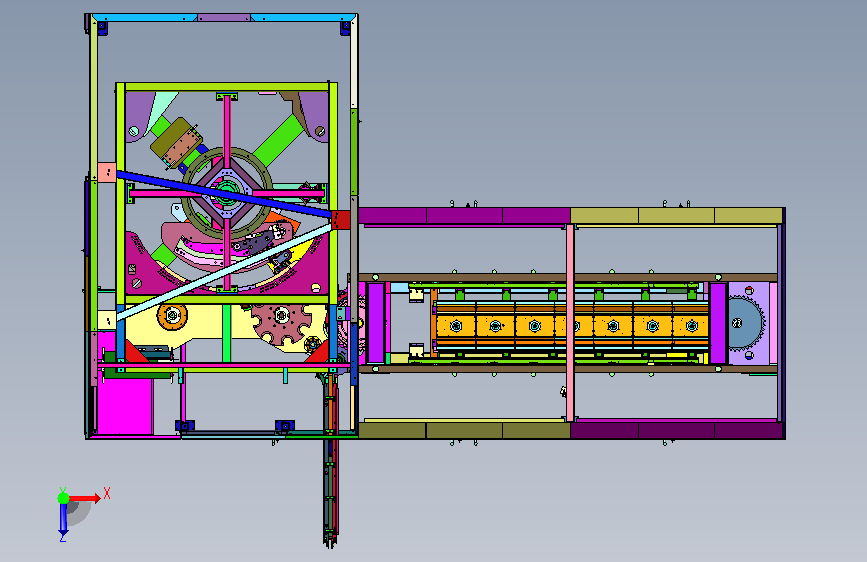Select the gray-blue chain sprocket at conveyor end

(744, 323)
